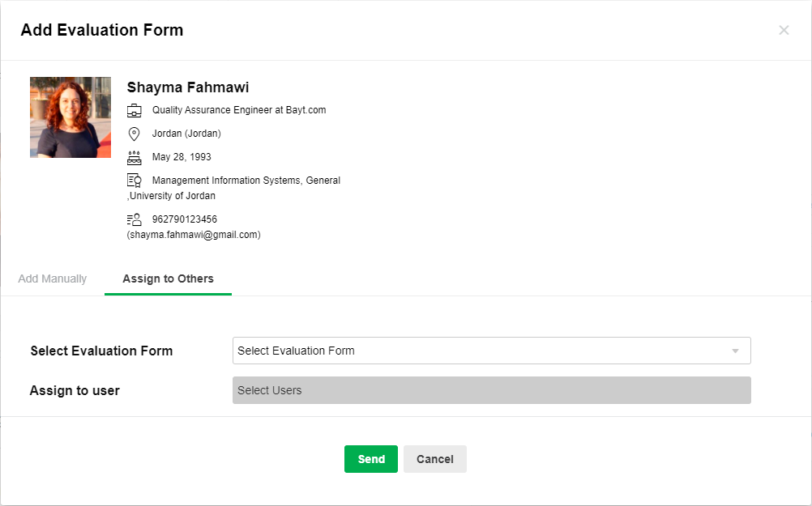
Task: Click the May 28, 1993 birth date
Action: [182, 157]
